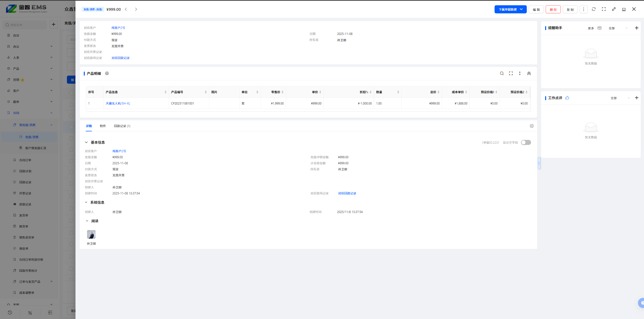Image resolution: width=644 pixels, height=319 pixels.
Task: Add a new reminder with the 提醒助手 plus icon
Action: click(x=636, y=28)
